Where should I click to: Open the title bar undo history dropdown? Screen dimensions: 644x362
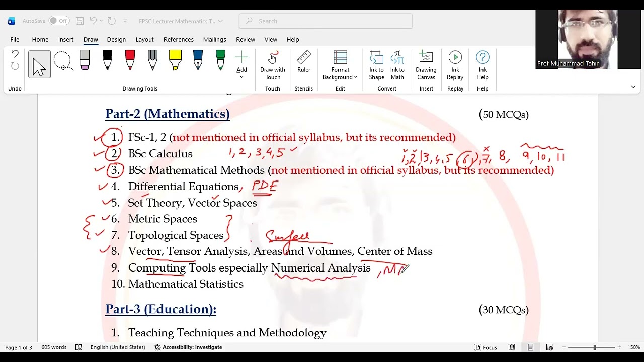[x=101, y=21]
